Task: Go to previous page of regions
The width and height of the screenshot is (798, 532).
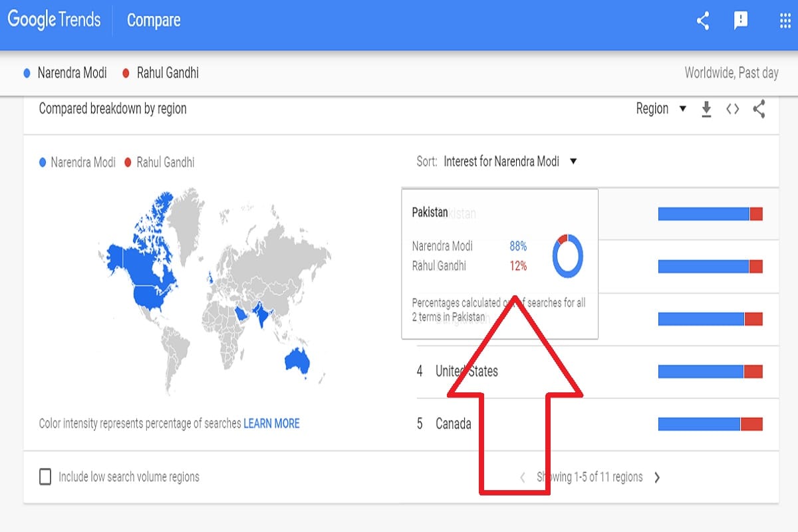Action: click(523, 477)
